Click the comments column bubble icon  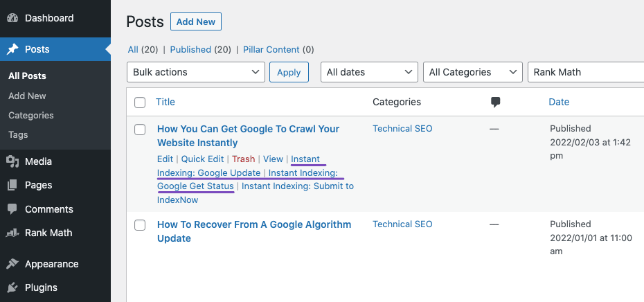[495, 102]
